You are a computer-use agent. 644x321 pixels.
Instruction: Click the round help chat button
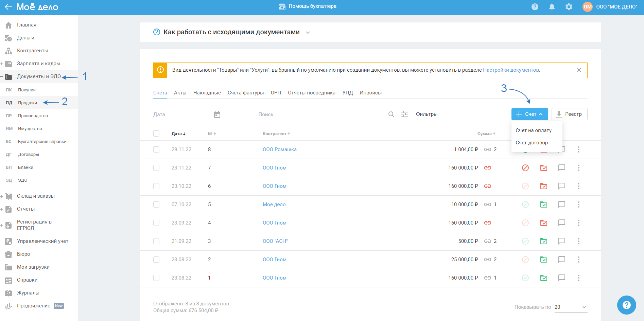pyautogui.click(x=626, y=305)
